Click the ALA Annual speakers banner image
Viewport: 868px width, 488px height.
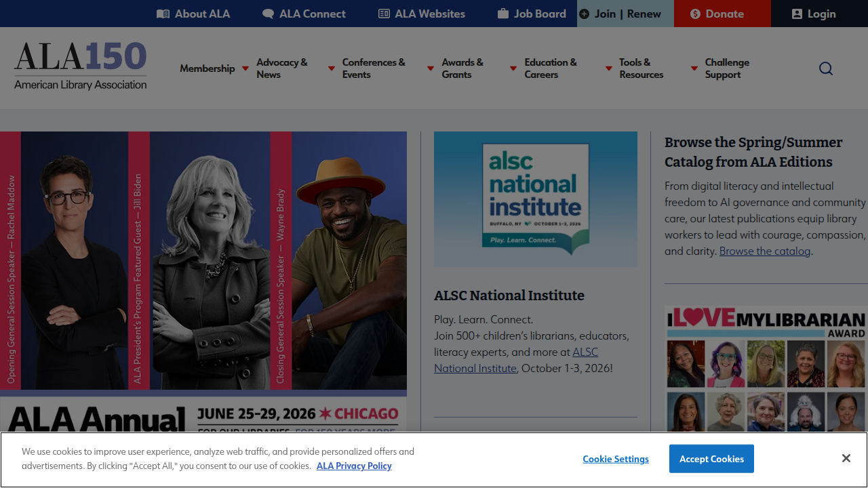point(203,281)
